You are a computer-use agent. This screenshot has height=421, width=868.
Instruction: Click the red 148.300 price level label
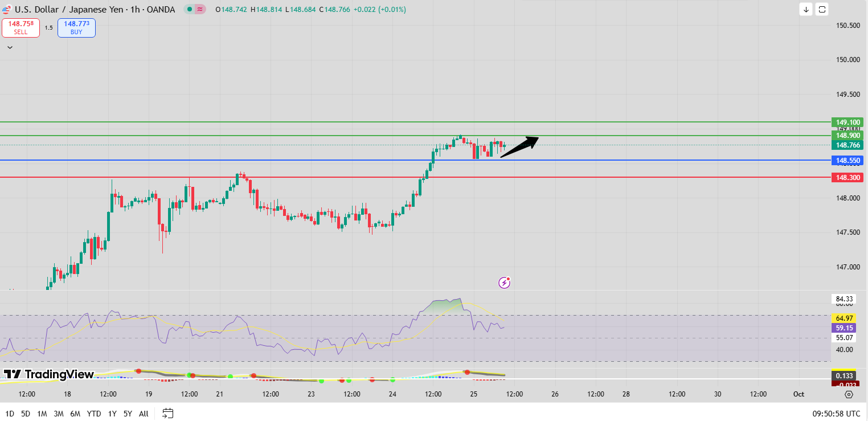[847, 178]
